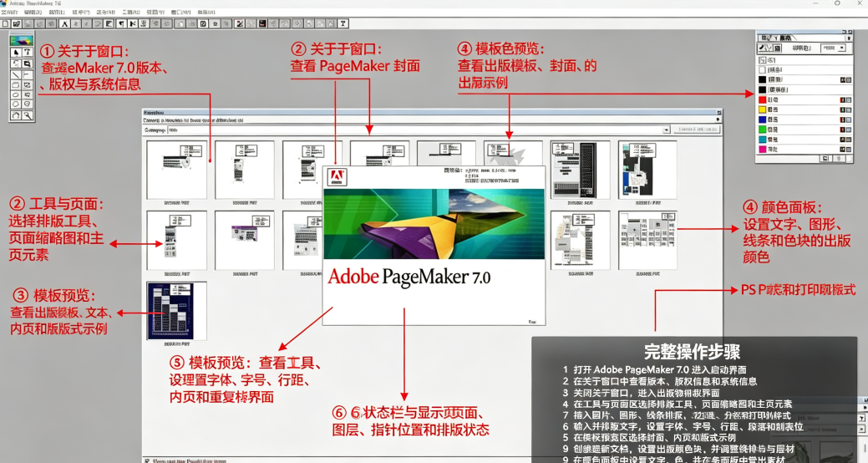Select the red color swatch
Viewport: 868px width, 463px height.
click(762, 99)
